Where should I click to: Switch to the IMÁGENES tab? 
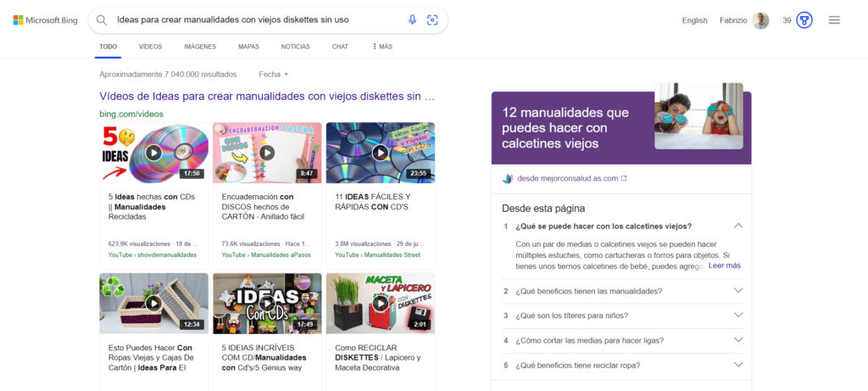(200, 47)
